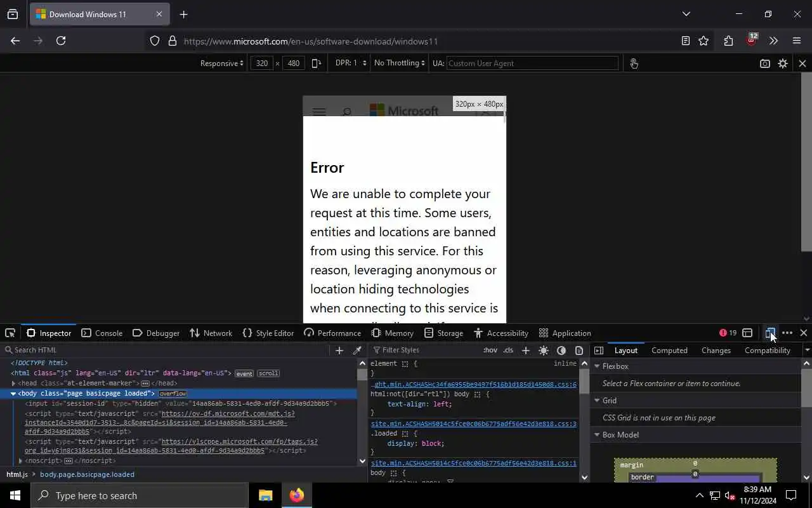Collapse the Grid section
The width and height of the screenshot is (812, 508).
pyautogui.click(x=597, y=401)
